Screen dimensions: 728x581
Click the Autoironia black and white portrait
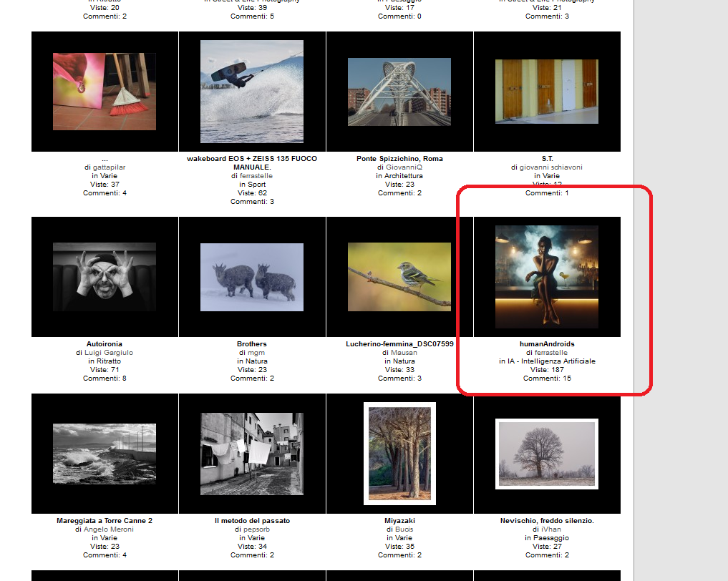pyautogui.click(x=105, y=277)
